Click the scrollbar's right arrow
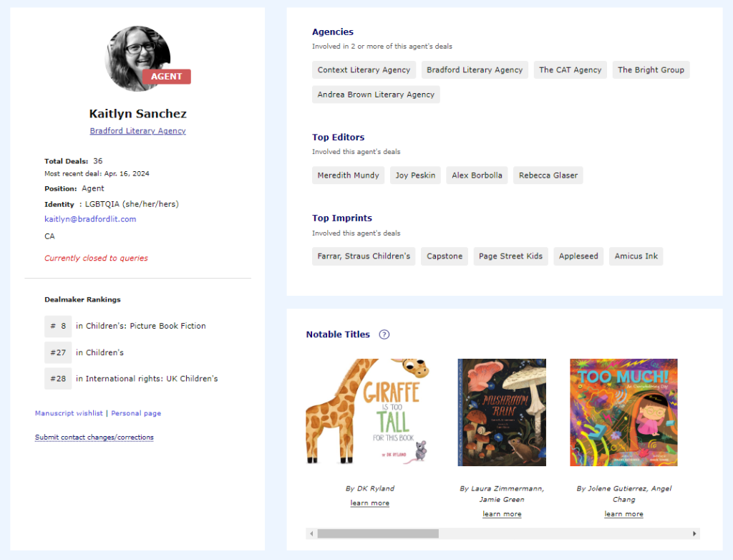This screenshot has height=560, width=733. tap(694, 534)
